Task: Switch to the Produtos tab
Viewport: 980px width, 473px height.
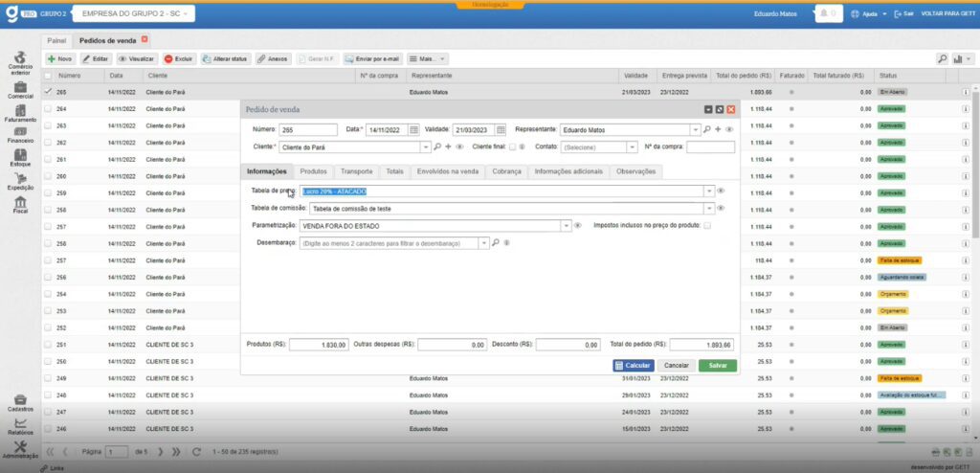Action: (313, 171)
